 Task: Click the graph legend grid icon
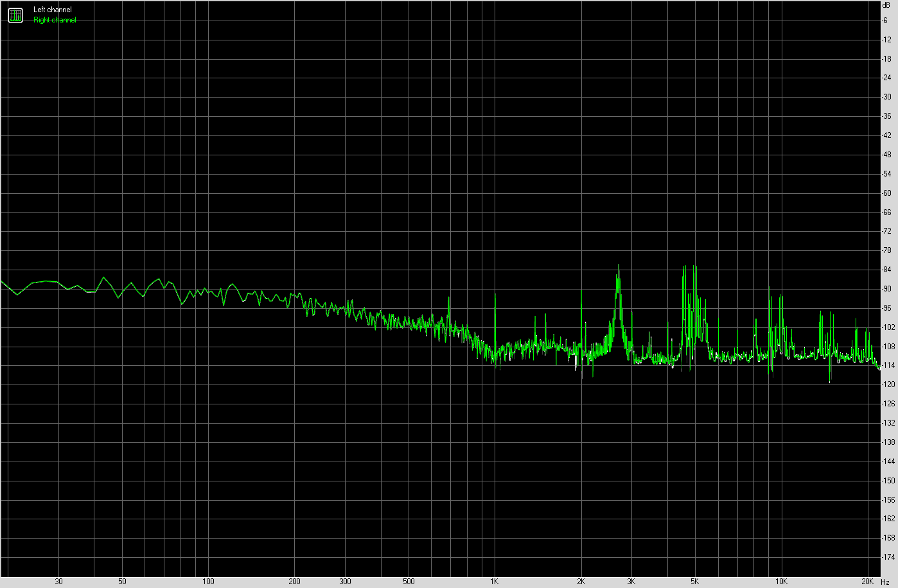point(15,15)
